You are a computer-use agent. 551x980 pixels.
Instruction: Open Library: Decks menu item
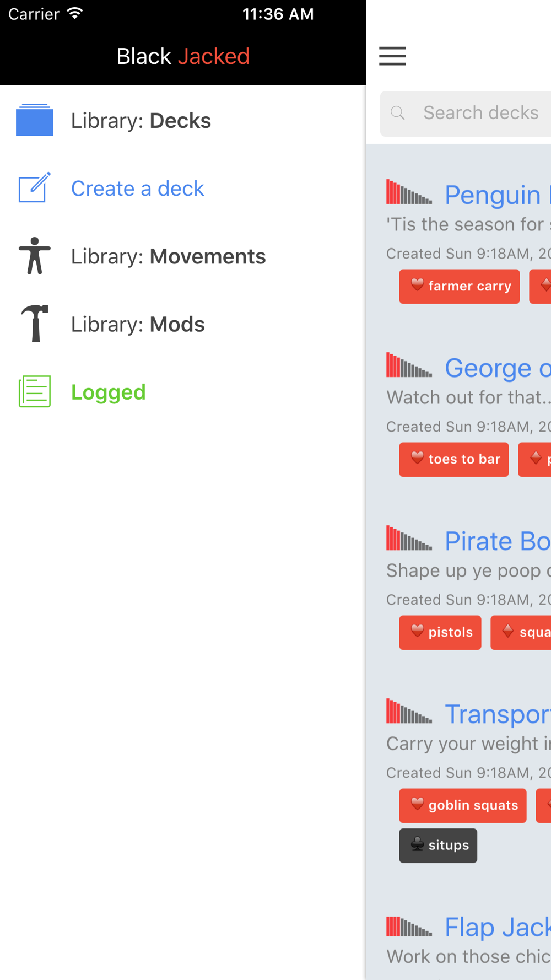[x=141, y=121]
